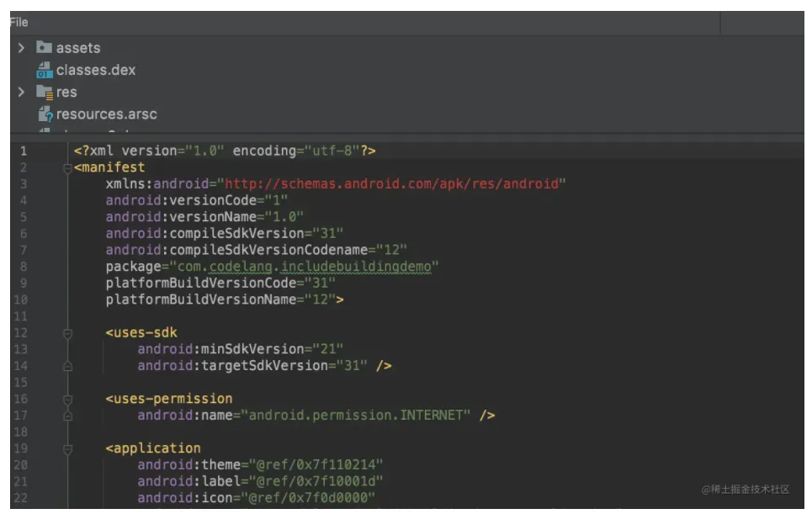This screenshot has width=812, height=514.
Task: Collapse the manifest tag fold marker
Action: point(67,167)
